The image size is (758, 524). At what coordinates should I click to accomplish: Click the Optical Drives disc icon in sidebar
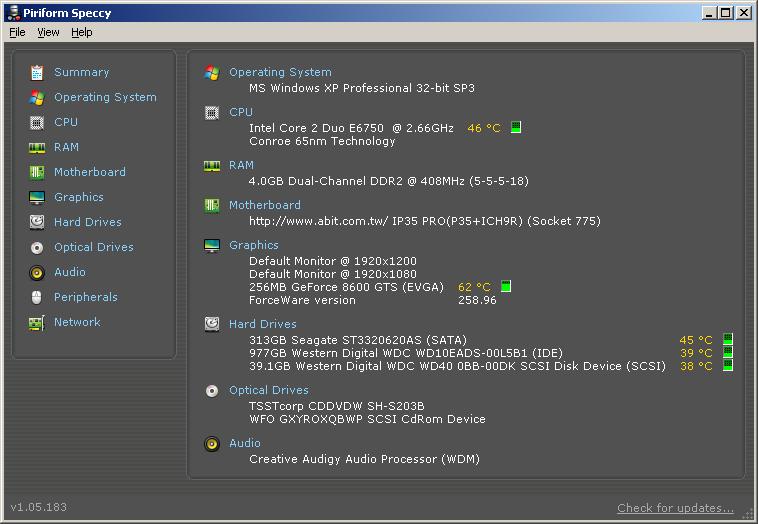(x=37, y=248)
